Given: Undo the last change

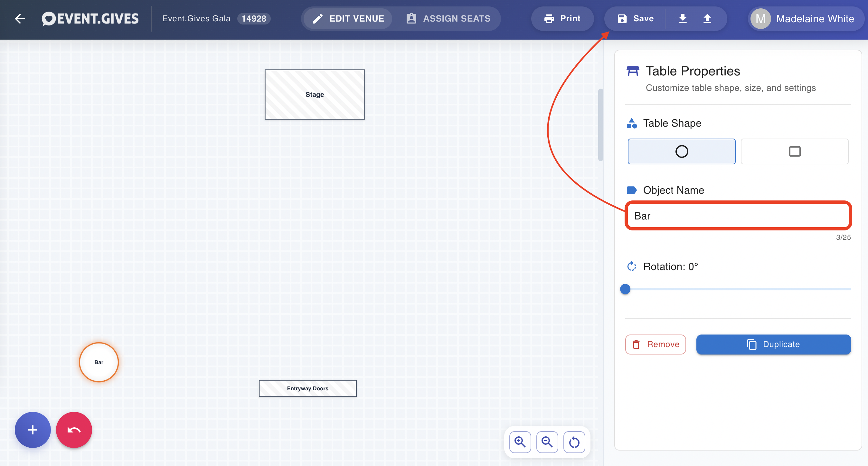Looking at the screenshot, I should pyautogui.click(x=74, y=430).
